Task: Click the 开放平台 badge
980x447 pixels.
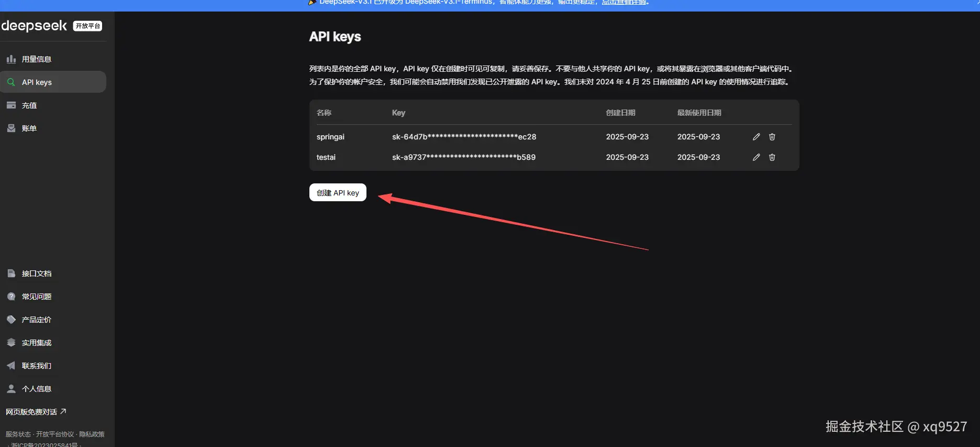Action: [x=87, y=26]
